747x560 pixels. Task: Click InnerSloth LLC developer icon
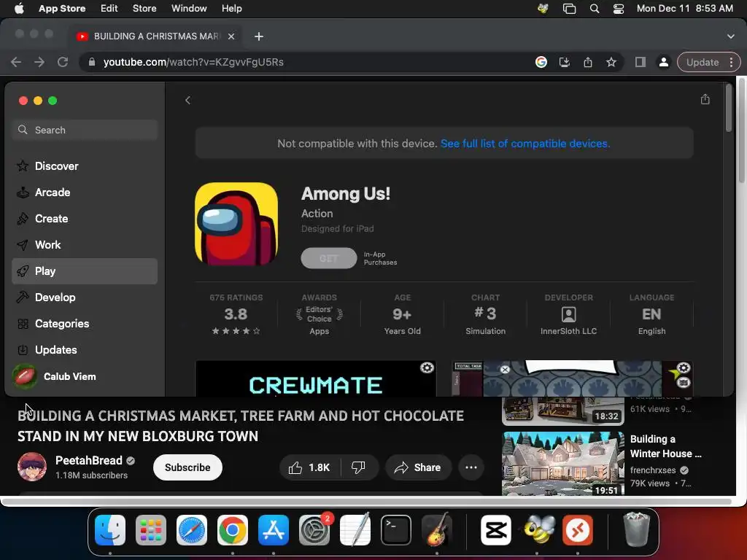[568, 314]
